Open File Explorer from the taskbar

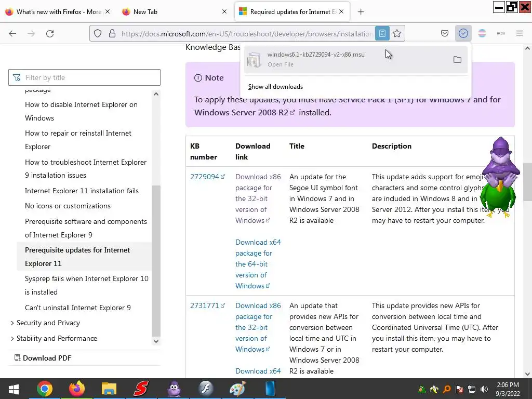[x=109, y=389]
